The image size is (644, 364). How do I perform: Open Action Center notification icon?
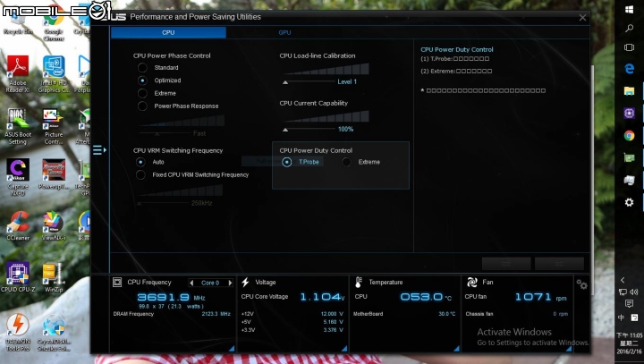tap(629, 304)
